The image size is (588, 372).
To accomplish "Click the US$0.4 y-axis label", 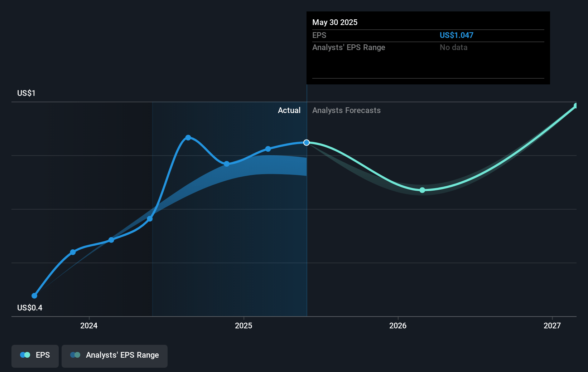I will [x=30, y=308].
